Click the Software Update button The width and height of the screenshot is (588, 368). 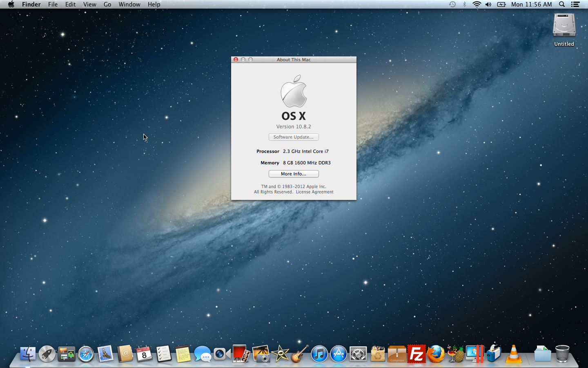(x=294, y=137)
